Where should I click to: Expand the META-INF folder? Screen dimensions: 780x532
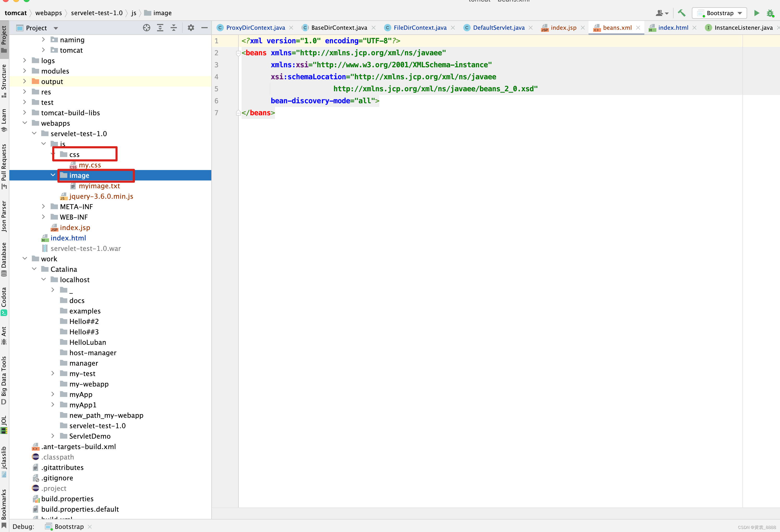click(44, 207)
